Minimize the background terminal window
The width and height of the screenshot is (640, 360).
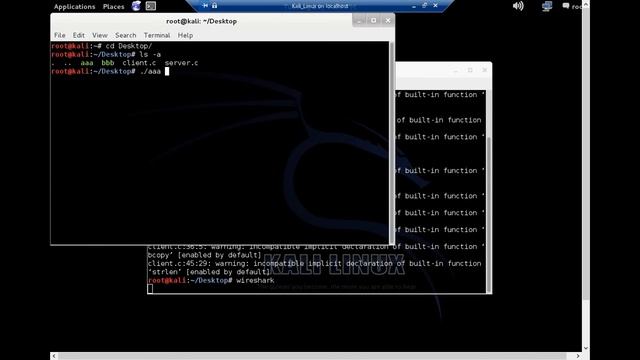456,70
